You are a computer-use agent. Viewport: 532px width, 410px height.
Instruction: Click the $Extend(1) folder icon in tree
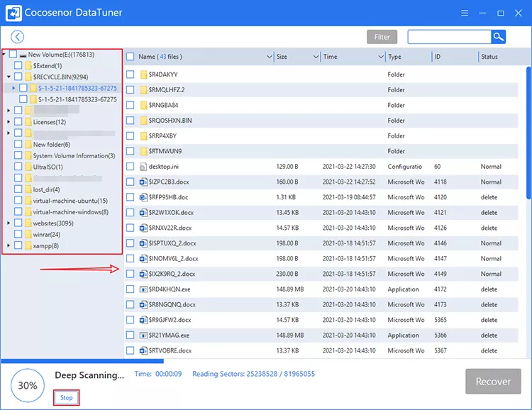pos(28,65)
